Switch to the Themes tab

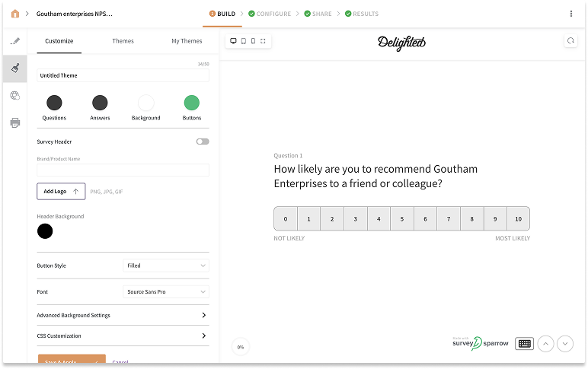(123, 41)
